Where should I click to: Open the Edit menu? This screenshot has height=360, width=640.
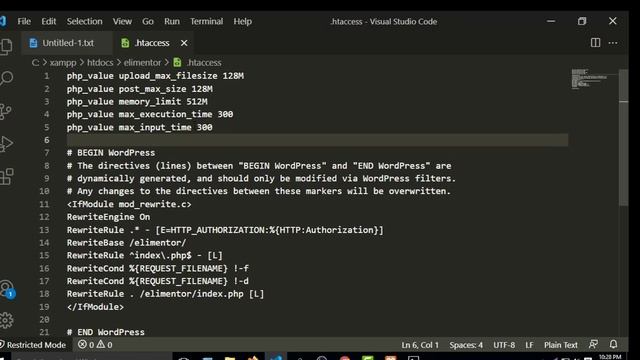point(49,21)
